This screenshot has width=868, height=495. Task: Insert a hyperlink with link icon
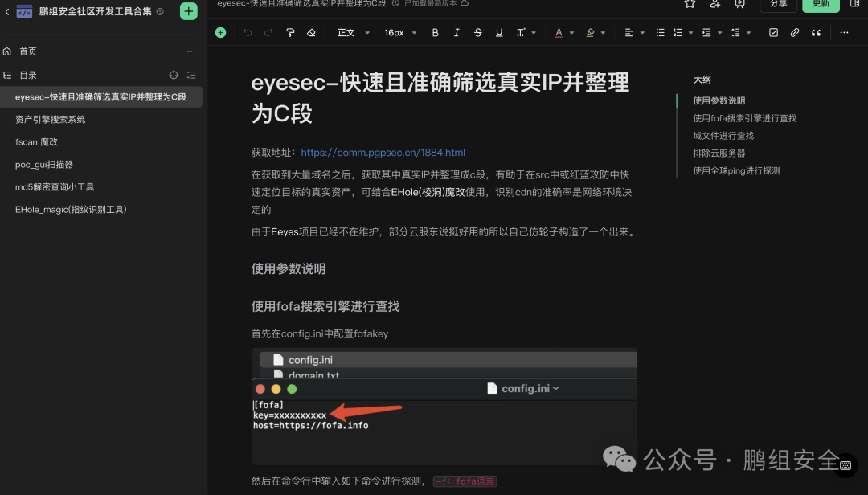pyautogui.click(x=795, y=33)
